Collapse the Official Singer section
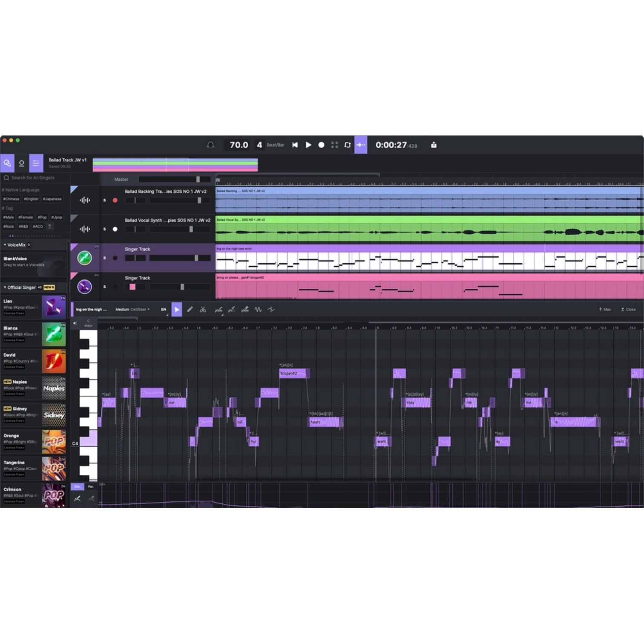This screenshot has width=644, height=644. (x=5, y=287)
